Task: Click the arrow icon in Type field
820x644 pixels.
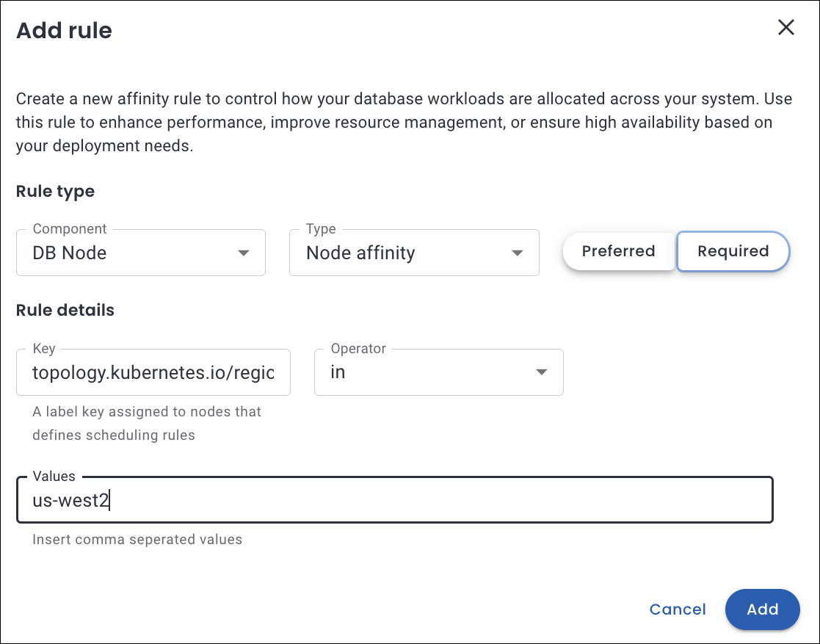Action: pos(517,253)
